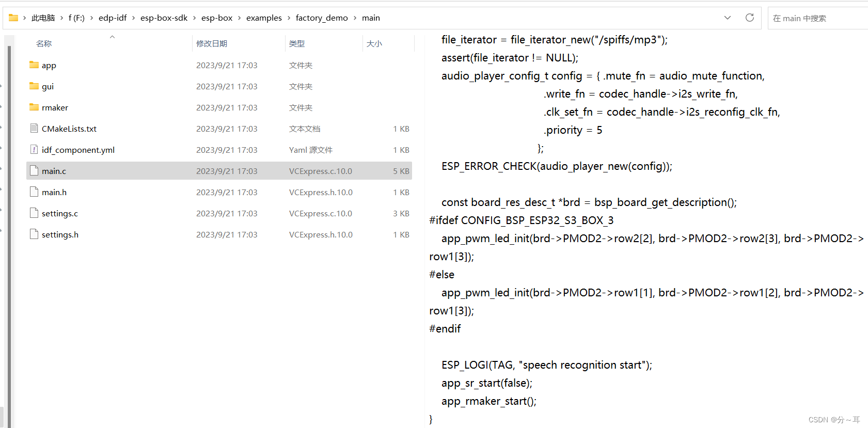
Task: Sort by the 类型 column header
Action: pyautogui.click(x=297, y=44)
